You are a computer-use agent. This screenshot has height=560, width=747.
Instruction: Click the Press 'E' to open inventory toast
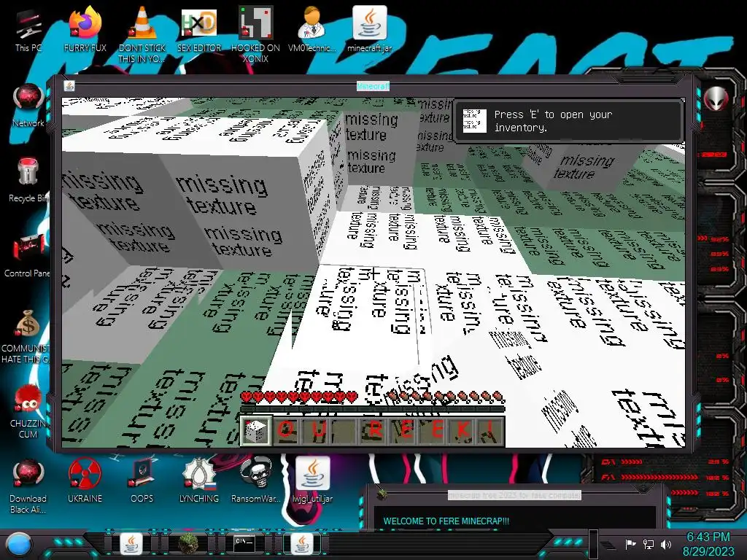(570, 121)
